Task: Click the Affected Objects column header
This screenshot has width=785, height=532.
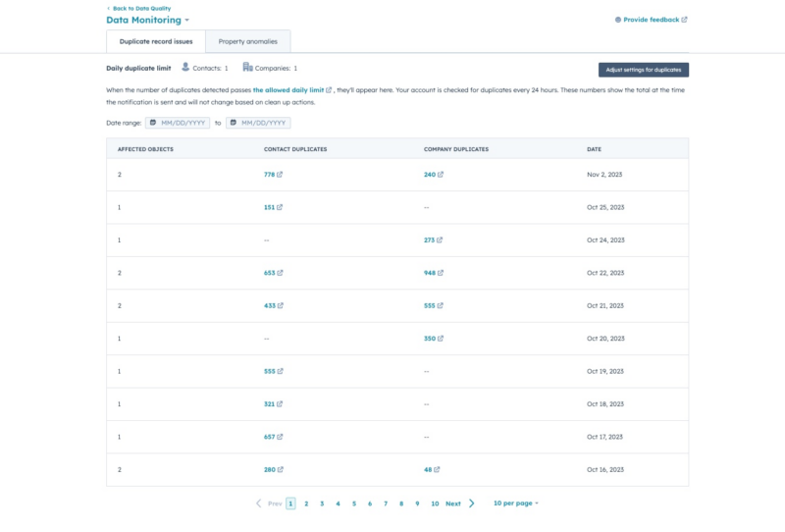Action: [145, 149]
